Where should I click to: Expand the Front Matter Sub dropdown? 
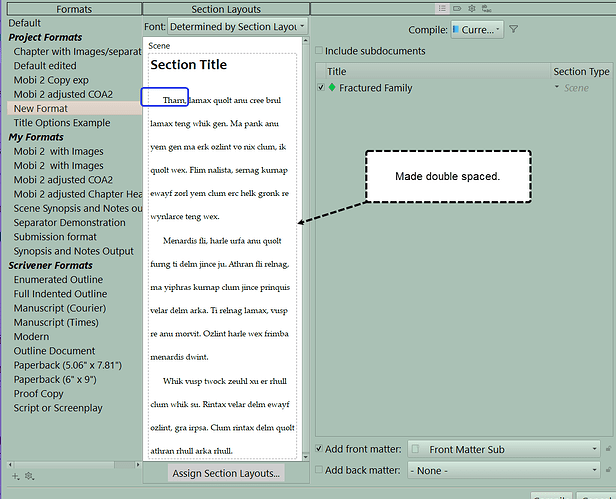504,449
